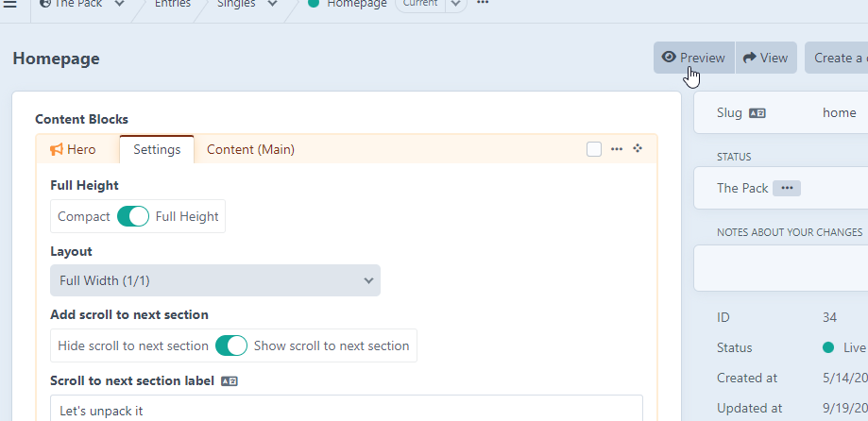The image size is (868, 421).
Task: Expand The Pack site dropdown
Action: 119,4
